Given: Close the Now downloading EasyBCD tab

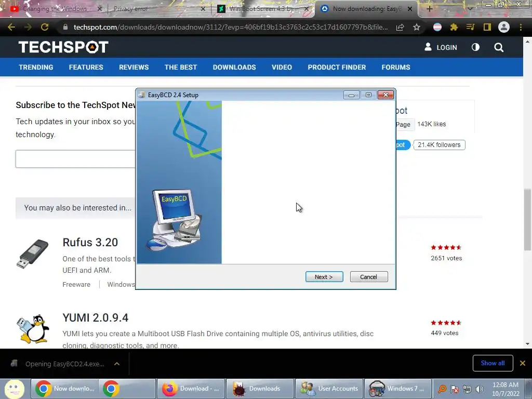Looking at the screenshot, I should click(x=410, y=9).
